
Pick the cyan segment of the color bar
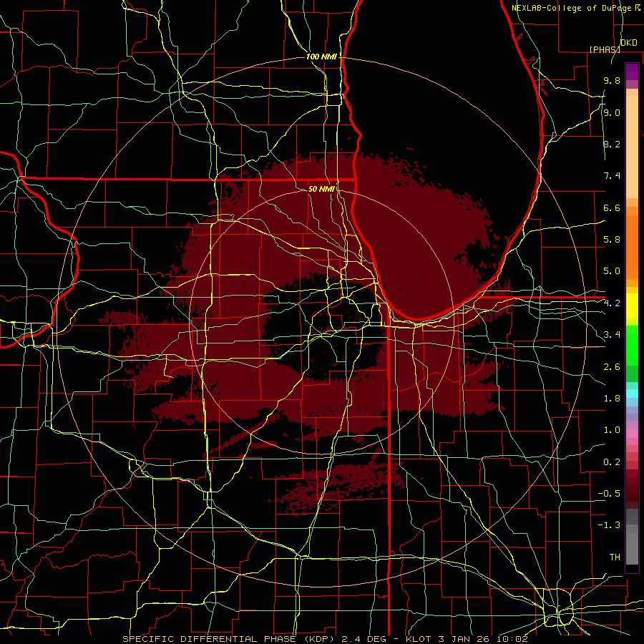pos(632,393)
